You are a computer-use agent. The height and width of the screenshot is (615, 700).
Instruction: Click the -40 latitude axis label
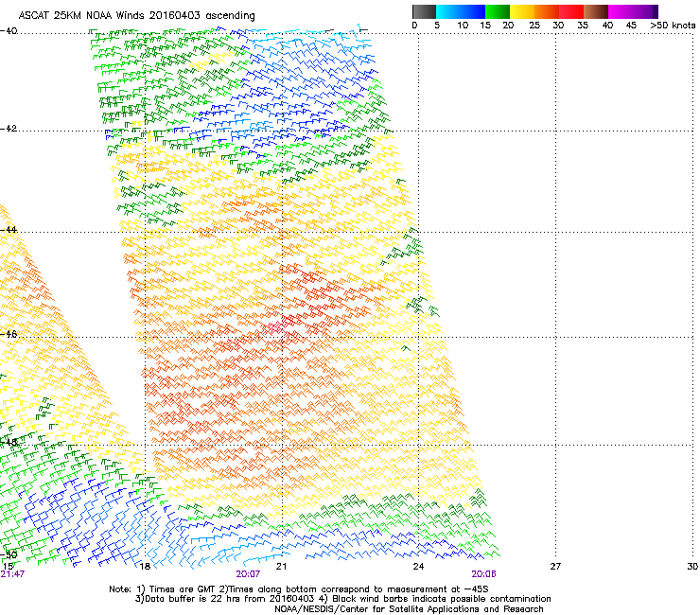point(9,31)
